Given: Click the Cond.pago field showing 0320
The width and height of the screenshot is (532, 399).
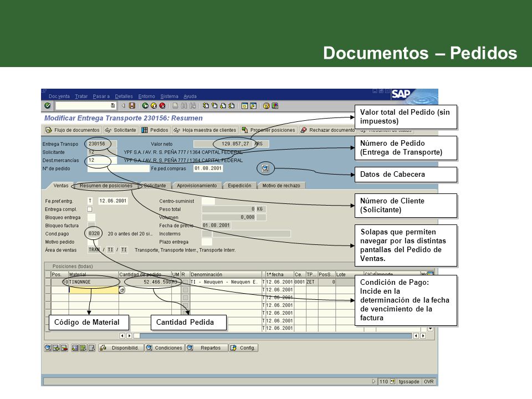Looking at the screenshot, I should (94, 233).
